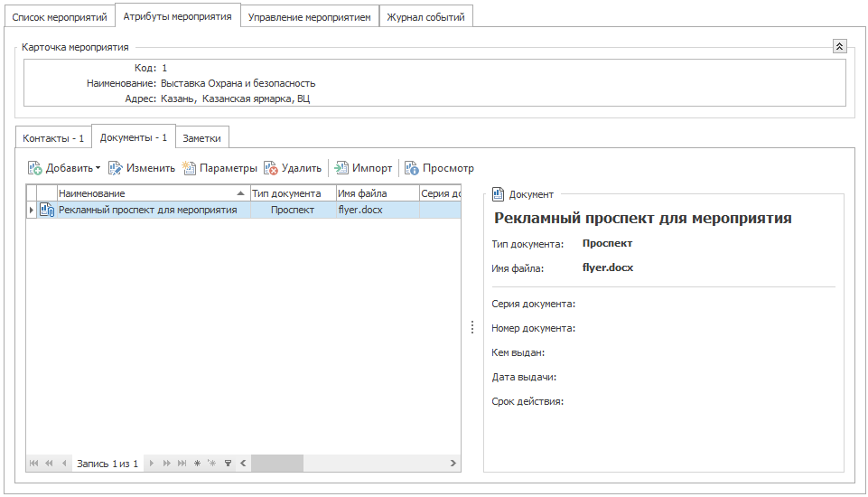Viewport: 868px width, 497px height.
Task: Click the Проспект cell in the grid
Action: [293, 210]
